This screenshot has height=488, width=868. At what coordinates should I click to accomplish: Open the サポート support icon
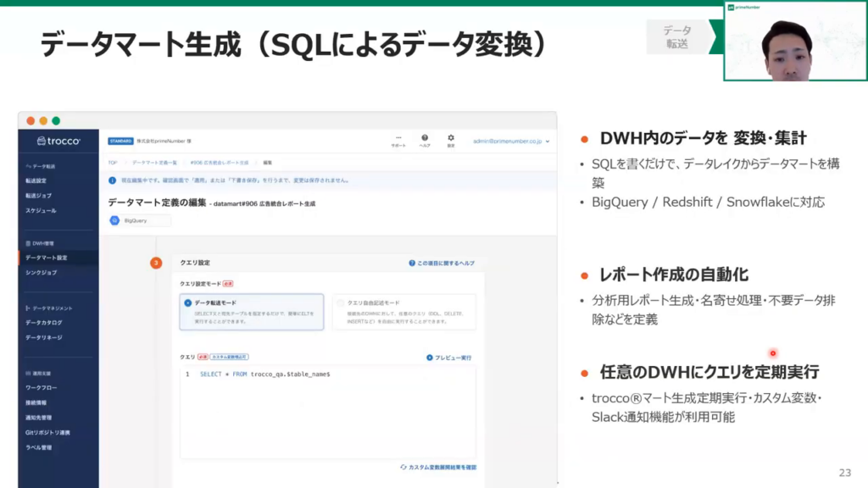398,137
